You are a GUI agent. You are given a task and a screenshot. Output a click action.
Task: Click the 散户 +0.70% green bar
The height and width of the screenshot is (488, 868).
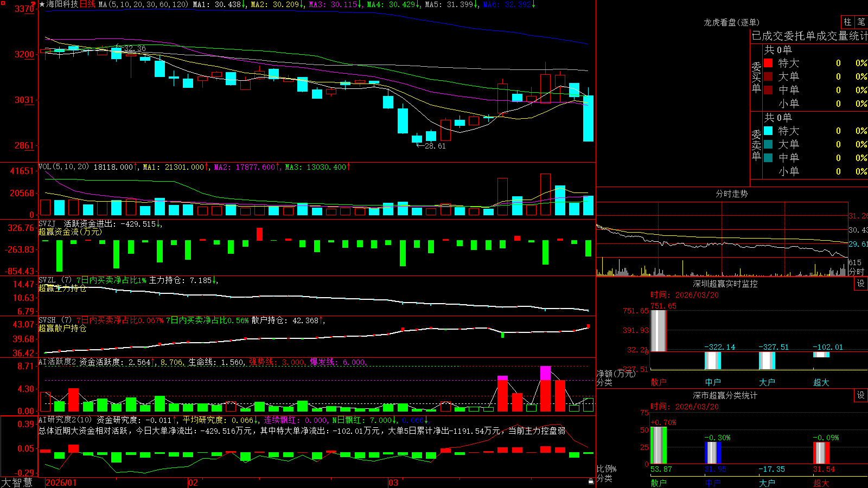[659, 445]
